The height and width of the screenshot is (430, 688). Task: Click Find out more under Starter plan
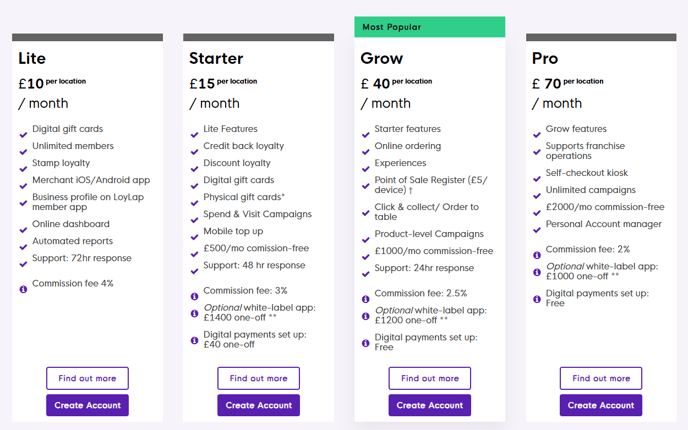pyautogui.click(x=258, y=378)
